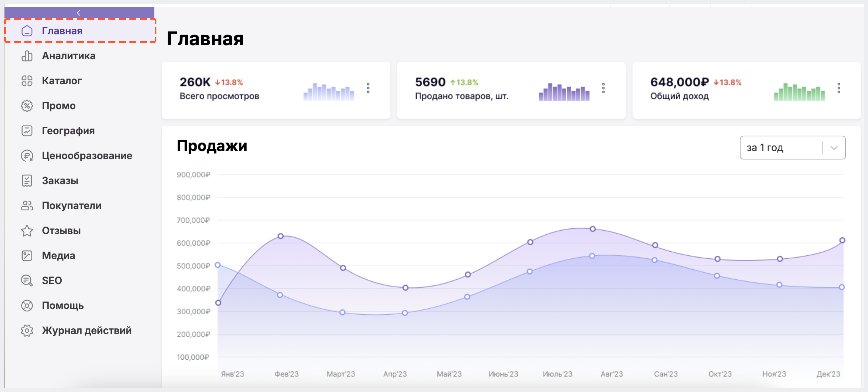Click the Журнал действий gear icon

pos(27,330)
